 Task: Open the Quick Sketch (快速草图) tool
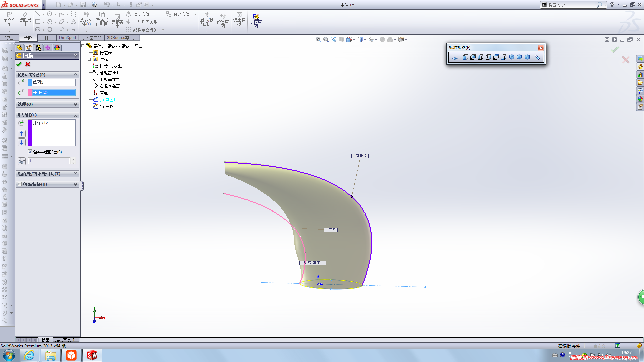(x=256, y=21)
